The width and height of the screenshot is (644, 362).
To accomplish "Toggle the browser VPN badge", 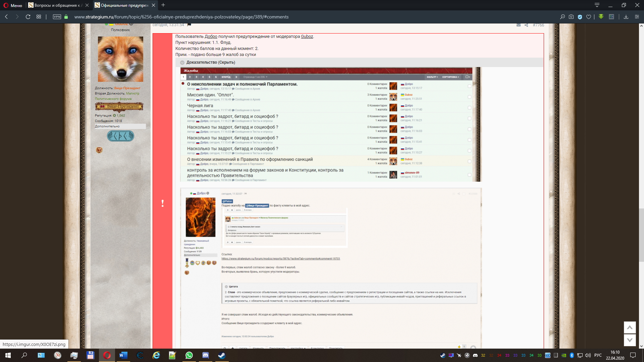I will (57, 17).
